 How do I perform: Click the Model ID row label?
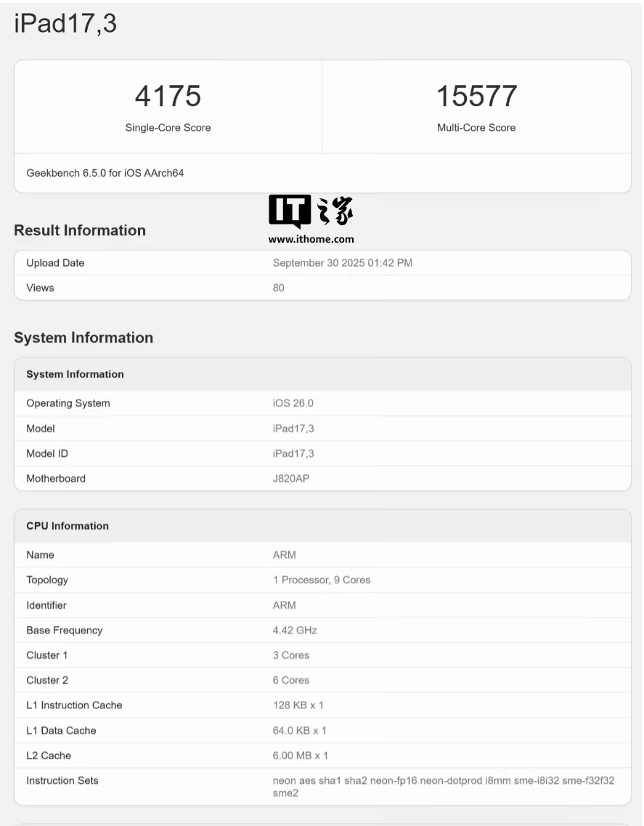[x=47, y=453]
